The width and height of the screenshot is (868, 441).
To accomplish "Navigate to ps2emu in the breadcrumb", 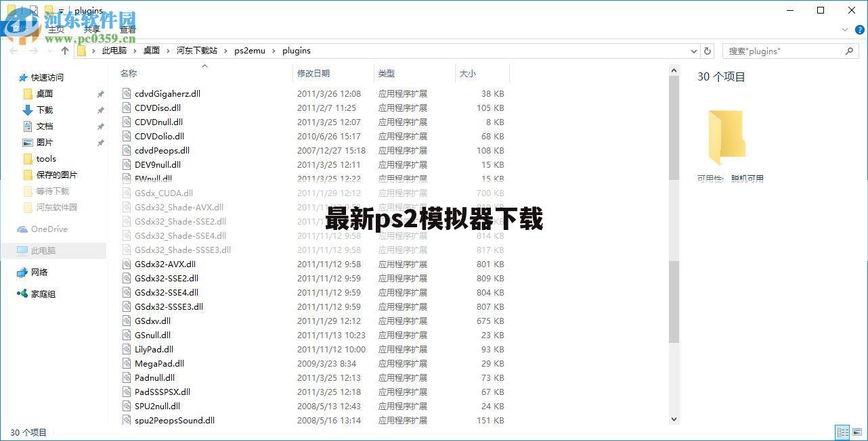I will pos(250,51).
